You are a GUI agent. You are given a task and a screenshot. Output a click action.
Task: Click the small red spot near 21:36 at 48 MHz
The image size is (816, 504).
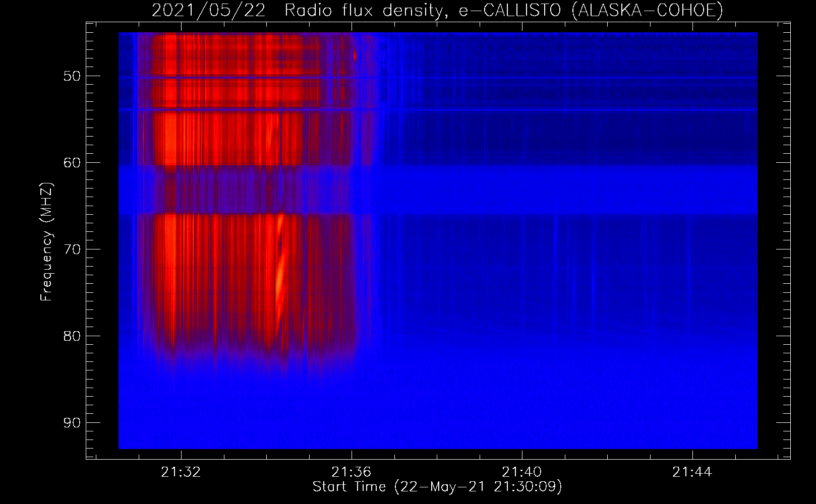(x=355, y=56)
